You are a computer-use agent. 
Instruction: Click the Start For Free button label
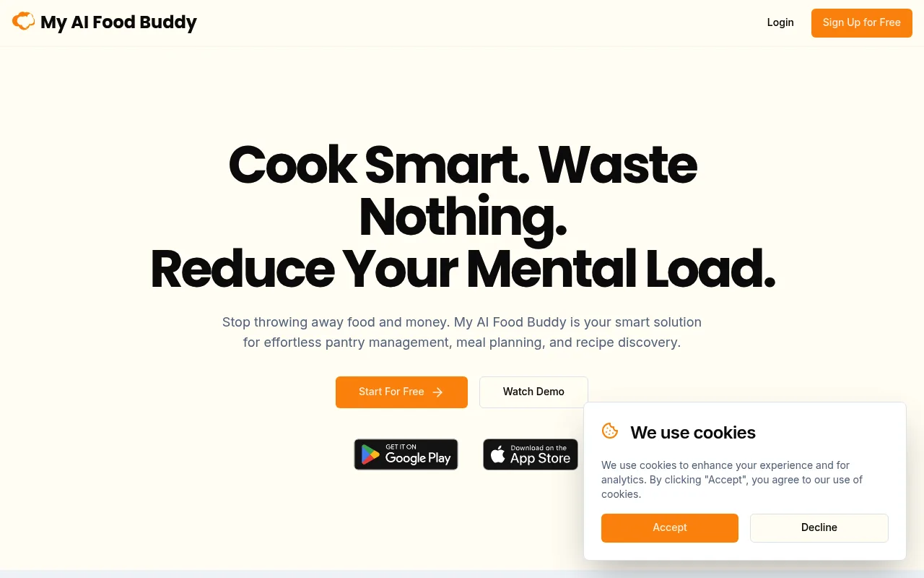[x=391, y=392]
